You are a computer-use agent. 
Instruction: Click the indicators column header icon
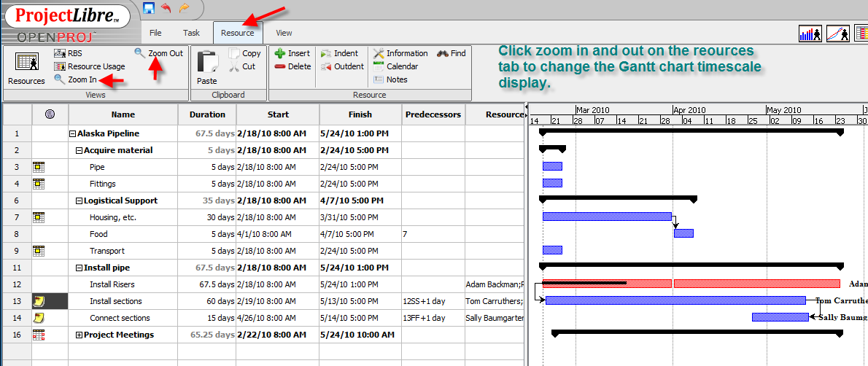point(50,114)
